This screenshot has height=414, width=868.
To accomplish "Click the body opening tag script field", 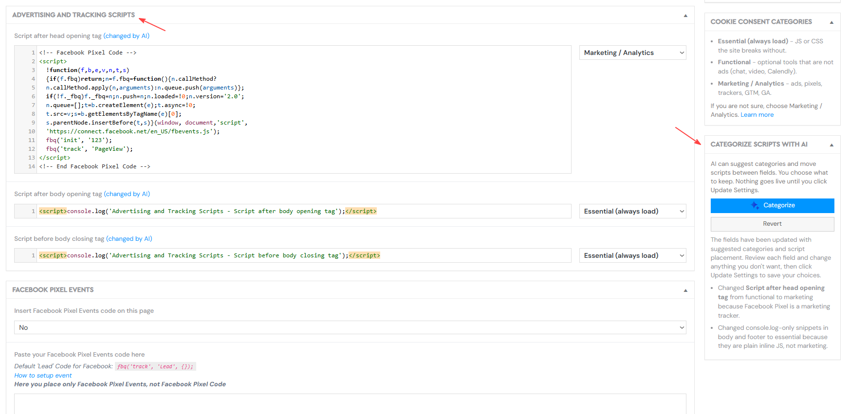I will point(293,211).
